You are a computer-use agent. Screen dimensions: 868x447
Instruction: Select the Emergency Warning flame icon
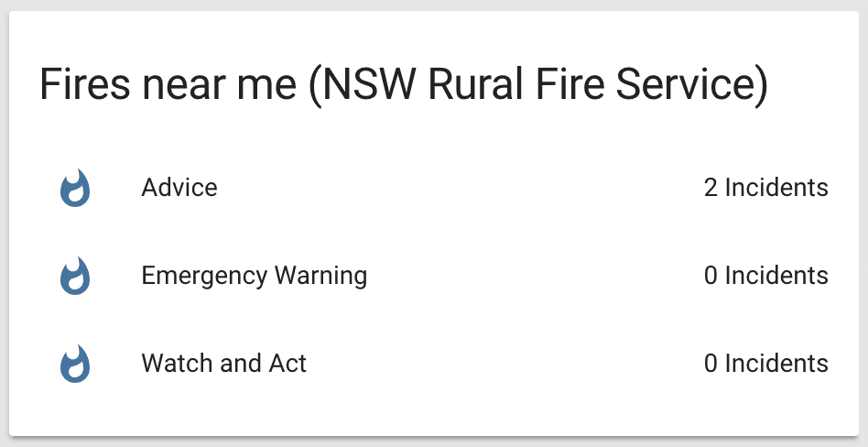(75, 277)
